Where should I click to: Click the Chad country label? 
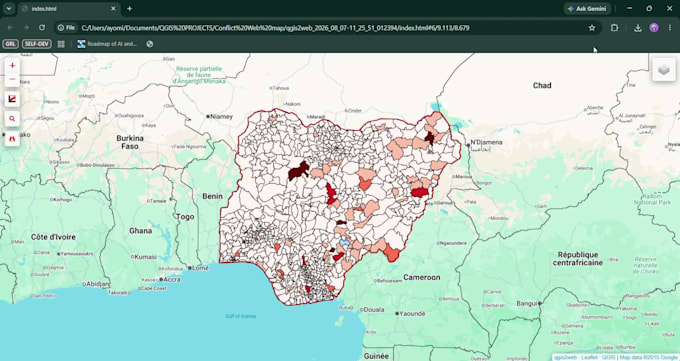(x=542, y=85)
